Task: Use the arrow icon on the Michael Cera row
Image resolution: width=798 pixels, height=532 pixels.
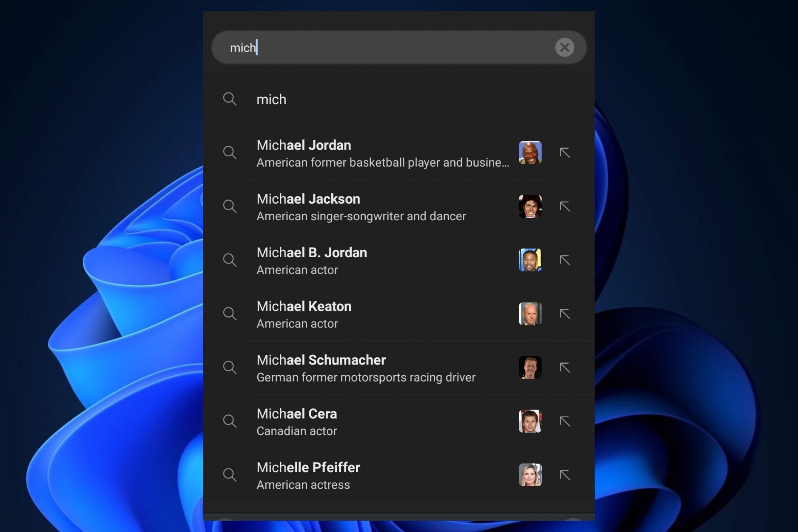Action: 564,421
